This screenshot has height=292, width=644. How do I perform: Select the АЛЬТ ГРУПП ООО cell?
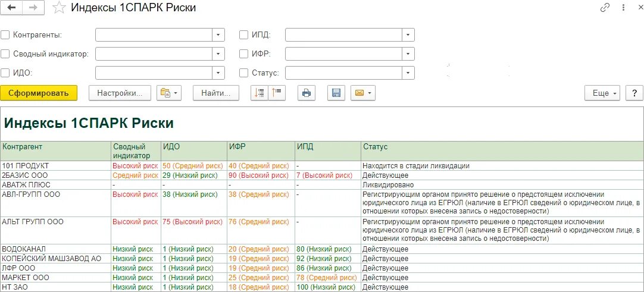point(56,231)
